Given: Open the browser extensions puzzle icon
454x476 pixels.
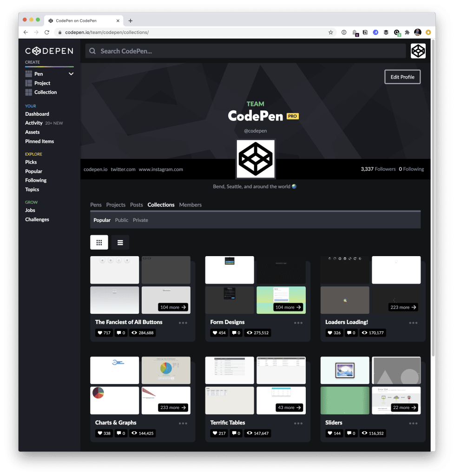Looking at the screenshot, I should (x=407, y=32).
